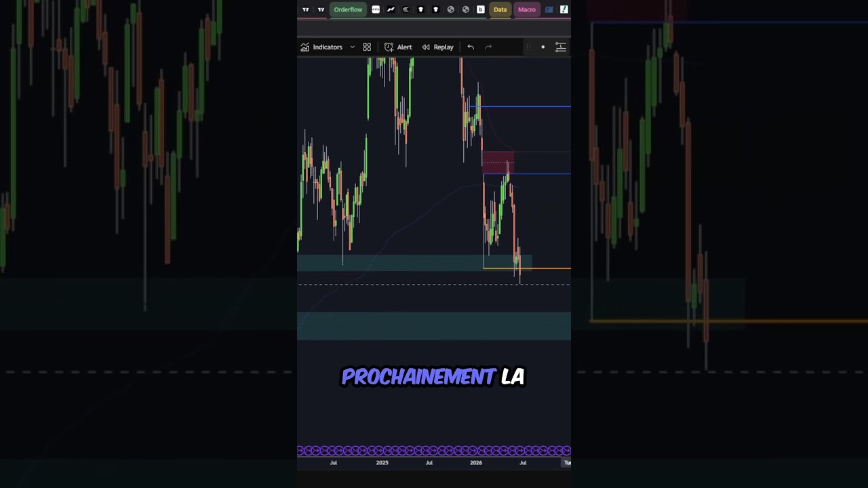Open the Indicators menu
Viewport: 868px width, 488px height.
tap(321, 47)
